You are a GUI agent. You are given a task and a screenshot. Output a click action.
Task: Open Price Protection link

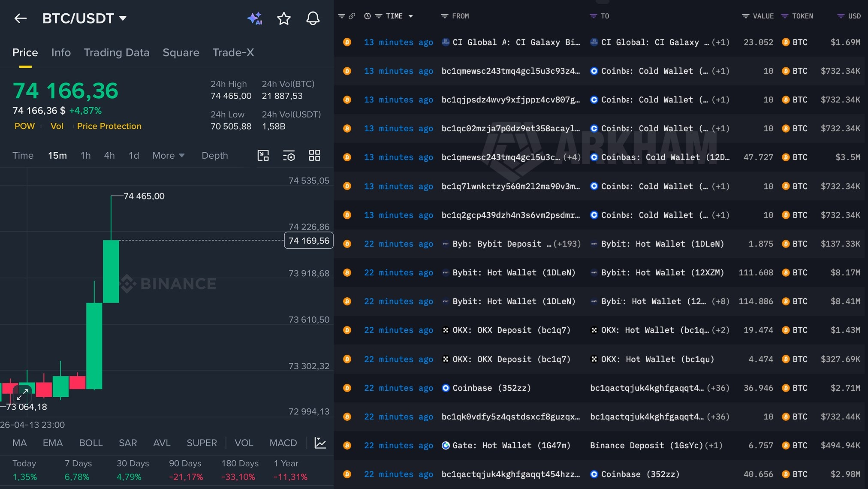point(109,126)
